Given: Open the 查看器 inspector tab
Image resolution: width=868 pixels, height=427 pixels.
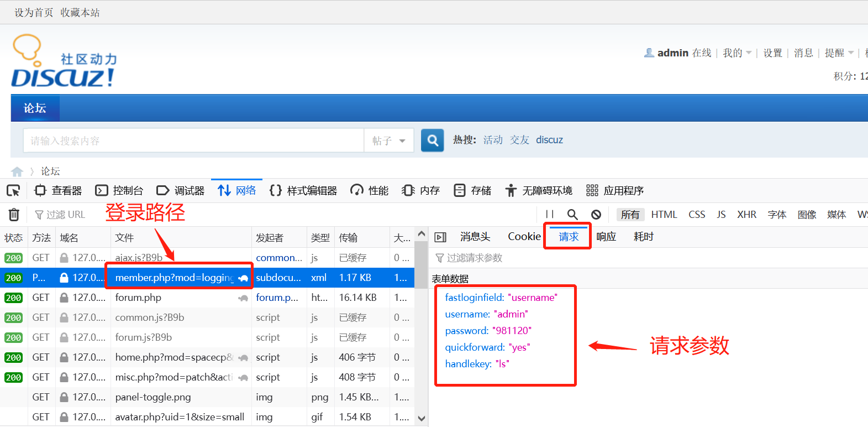Looking at the screenshot, I should (x=58, y=191).
